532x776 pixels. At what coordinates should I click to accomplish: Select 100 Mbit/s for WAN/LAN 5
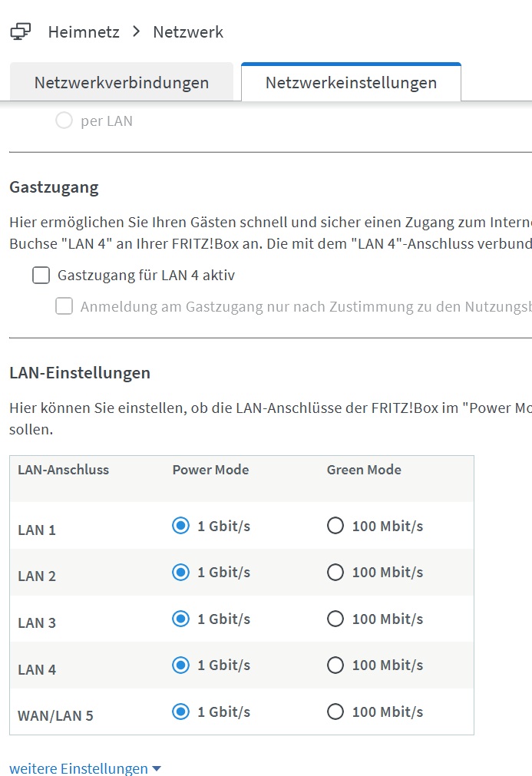click(x=335, y=712)
